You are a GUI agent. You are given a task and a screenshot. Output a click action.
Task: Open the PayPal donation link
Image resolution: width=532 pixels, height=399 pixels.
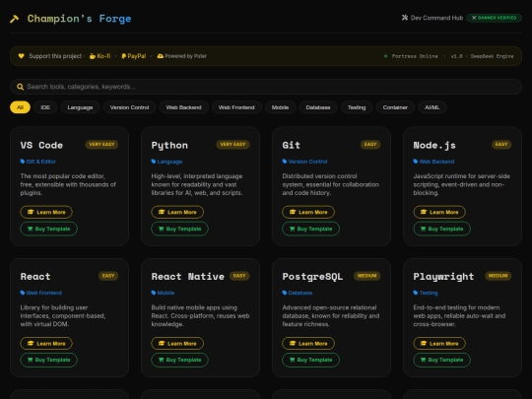coord(134,56)
